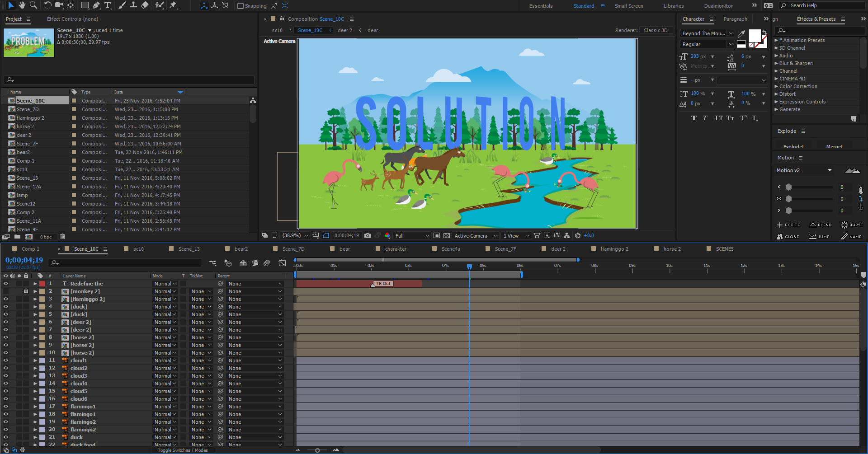Image resolution: width=868 pixels, height=454 pixels.
Task: Select the Rotation tool
Action: pyautogui.click(x=47, y=5)
